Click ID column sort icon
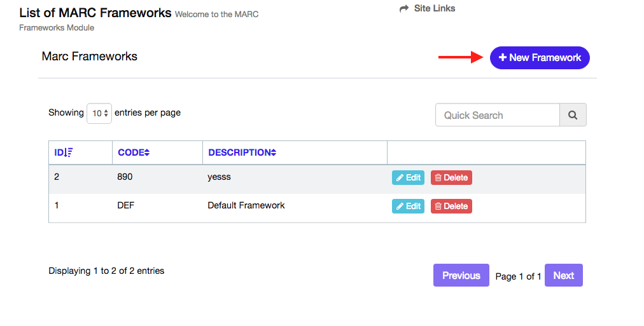 tap(69, 153)
